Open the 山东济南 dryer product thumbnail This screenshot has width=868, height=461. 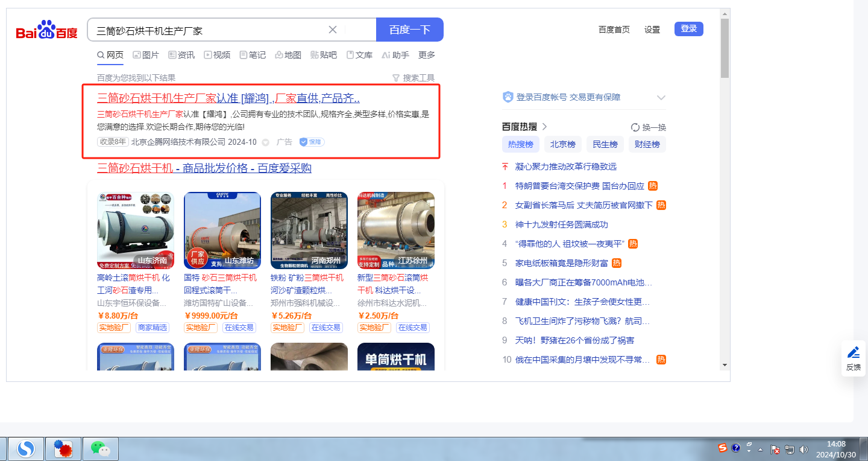click(136, 230)
